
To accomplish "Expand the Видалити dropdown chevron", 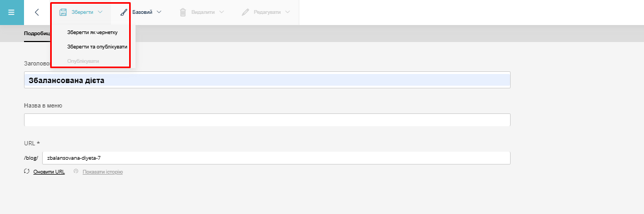I will coord(221,12).
